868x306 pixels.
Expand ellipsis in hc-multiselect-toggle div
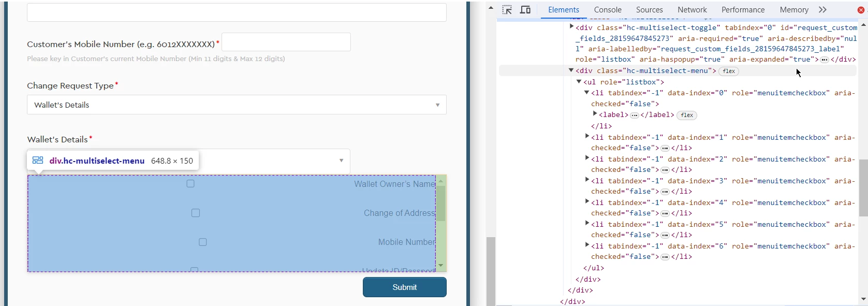tap(825, 60)
